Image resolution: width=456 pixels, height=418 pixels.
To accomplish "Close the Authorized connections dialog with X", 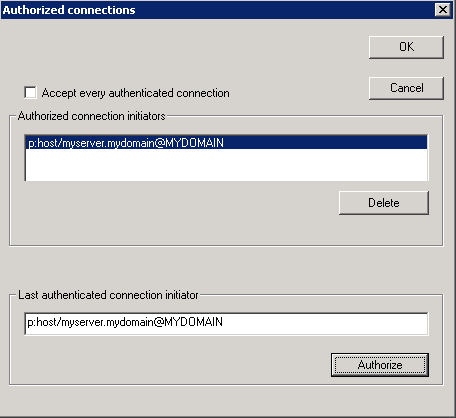I will pos(443,10).
